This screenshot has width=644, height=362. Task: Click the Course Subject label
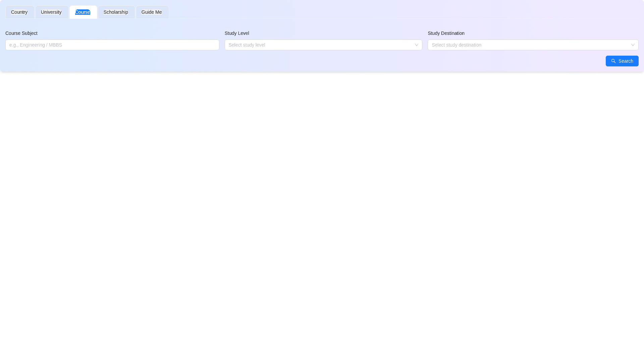point(21,33)
